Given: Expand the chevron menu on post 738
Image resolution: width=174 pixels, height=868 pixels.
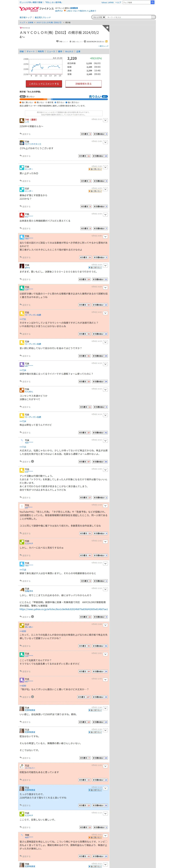Looking at the screenshot, I should [105, 167].
